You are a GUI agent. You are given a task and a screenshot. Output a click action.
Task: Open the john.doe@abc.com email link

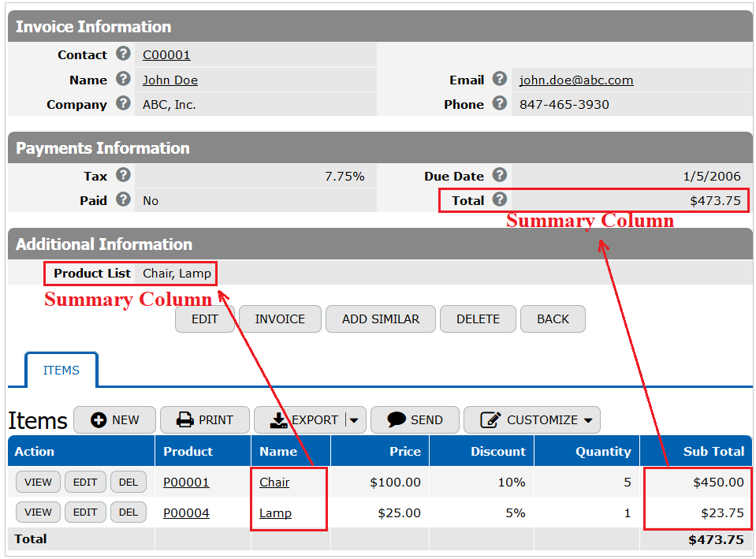pyautogui.click(x=576, y=80)
